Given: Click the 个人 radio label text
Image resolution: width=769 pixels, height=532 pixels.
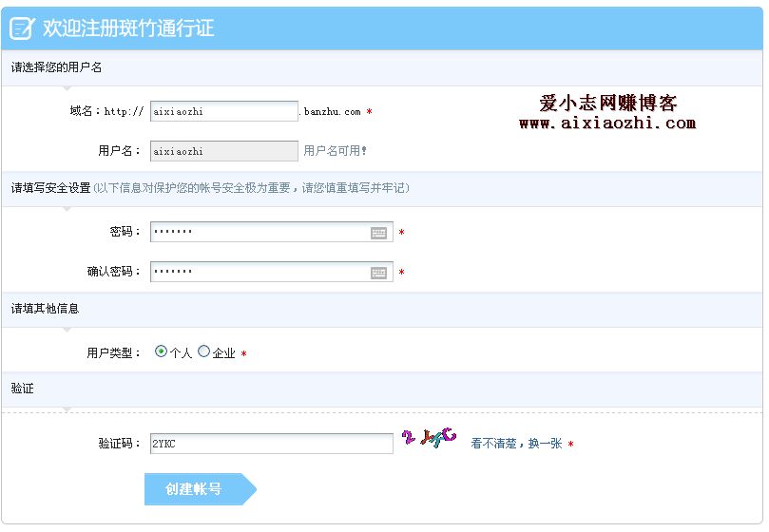Looking at the screenshot, I should tap(181, 353).
